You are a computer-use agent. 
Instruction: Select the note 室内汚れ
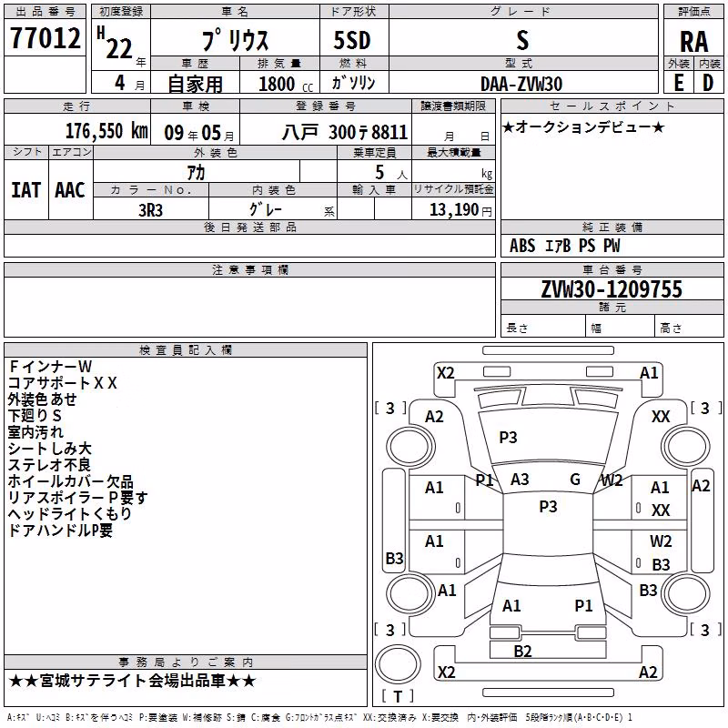(x=35, y=431)
